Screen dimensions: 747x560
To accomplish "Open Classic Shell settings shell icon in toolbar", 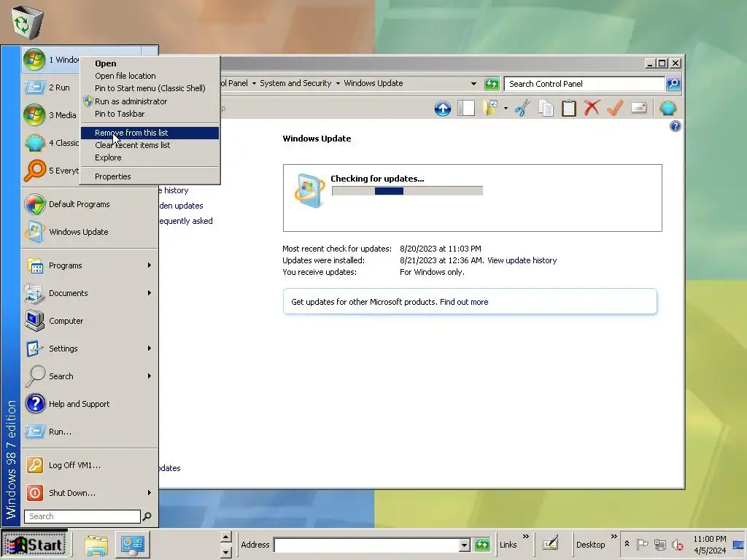I will 668,108.
